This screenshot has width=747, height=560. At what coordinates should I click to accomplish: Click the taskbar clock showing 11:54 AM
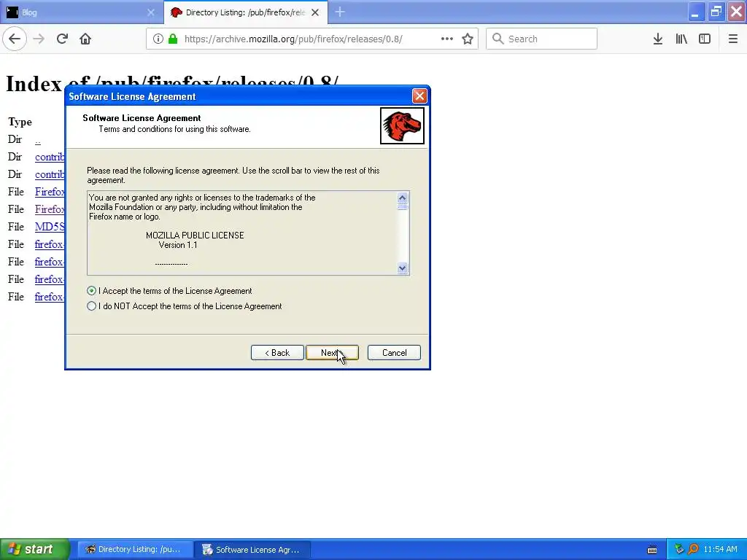click(720, 550)
